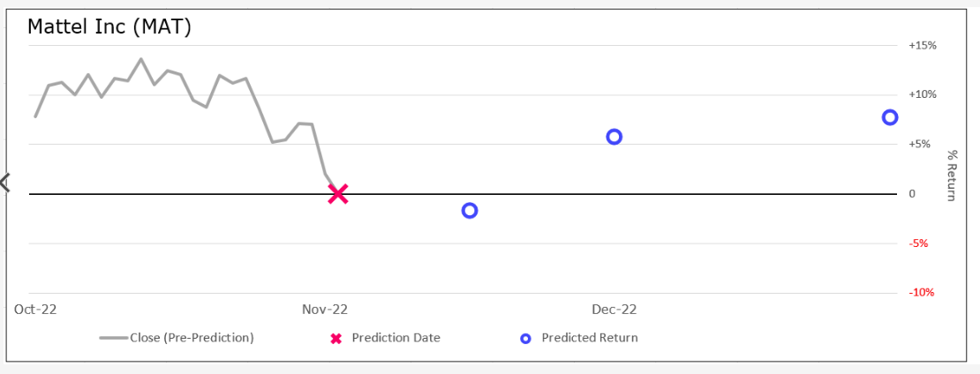Select the rightmost predicted return circle
The height and width of the screenshot is (374, 980).
point(890,117)
